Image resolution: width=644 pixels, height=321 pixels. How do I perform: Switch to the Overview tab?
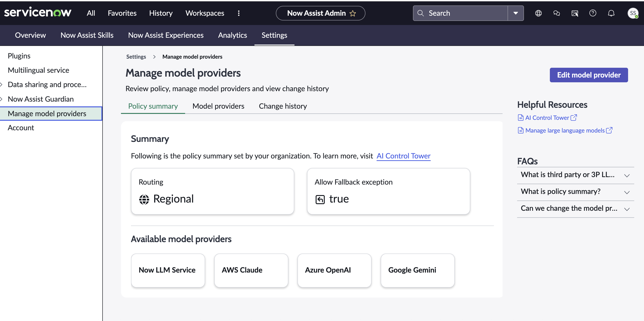(x=30, y=35)
